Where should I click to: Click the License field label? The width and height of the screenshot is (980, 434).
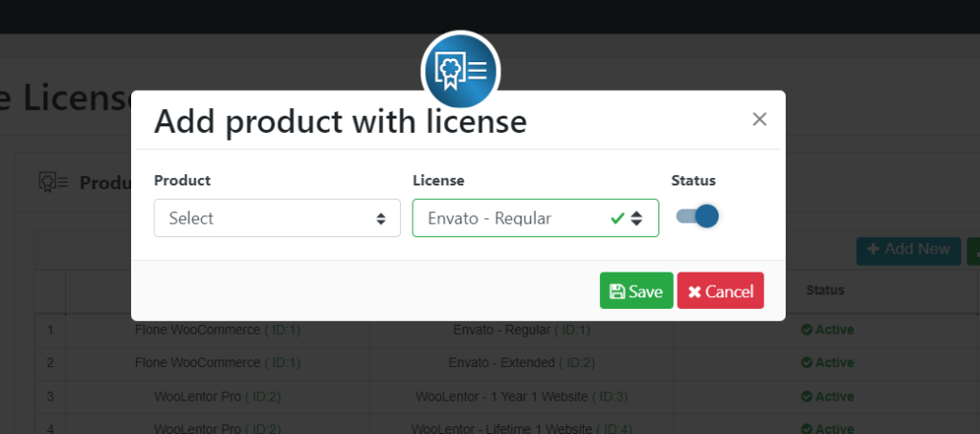click(x=438, y=181)
